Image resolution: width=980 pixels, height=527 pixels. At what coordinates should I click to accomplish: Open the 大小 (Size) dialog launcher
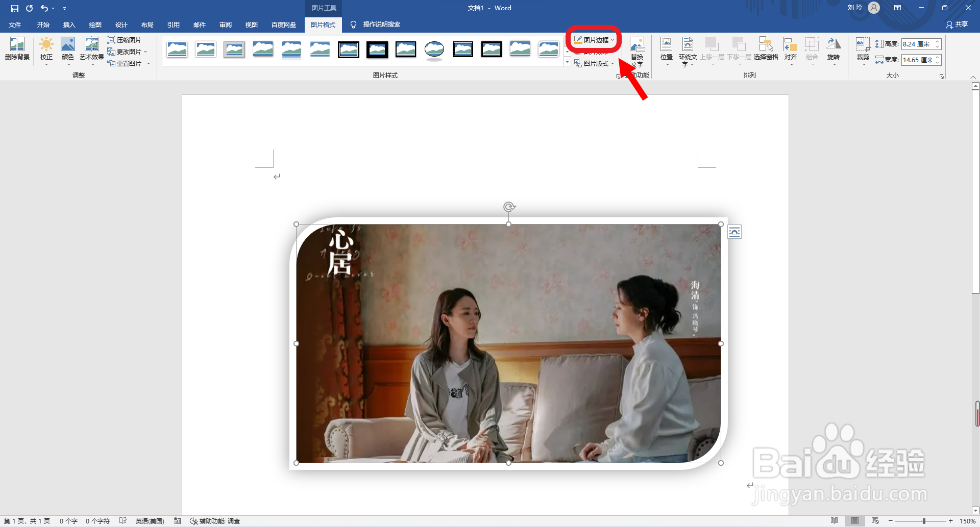(942, 77)
